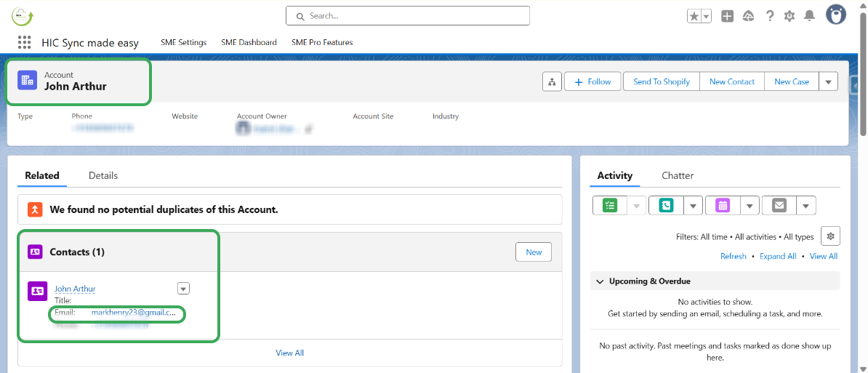The height and width of the screenshot is (373, 868).
Task: Click the Favorites star icon
Action: pos(694,16)
